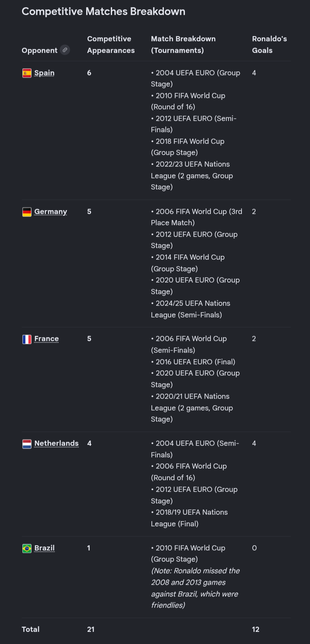The image size is (310, 644).
Task: Open the Spain link
Action: tap(44, 73)
